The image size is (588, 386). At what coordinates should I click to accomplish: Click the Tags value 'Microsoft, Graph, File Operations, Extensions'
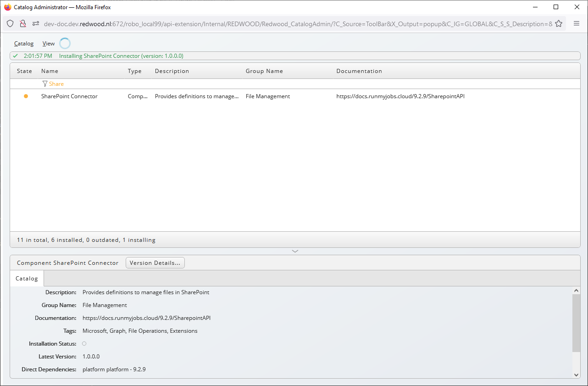[x=140, y=331]
